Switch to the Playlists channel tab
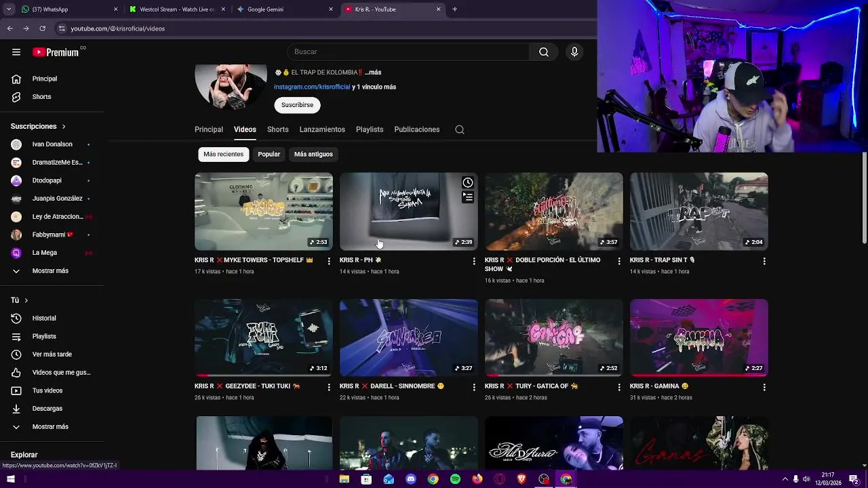The width and height of the screenshot is (868, 488). 370,129
